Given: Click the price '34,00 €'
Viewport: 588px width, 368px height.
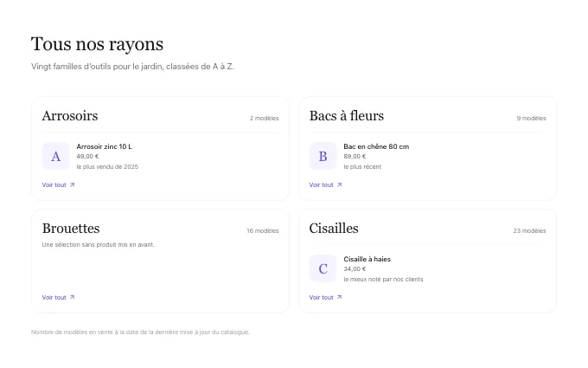Looking at the screenshot, I should [355, 269].
